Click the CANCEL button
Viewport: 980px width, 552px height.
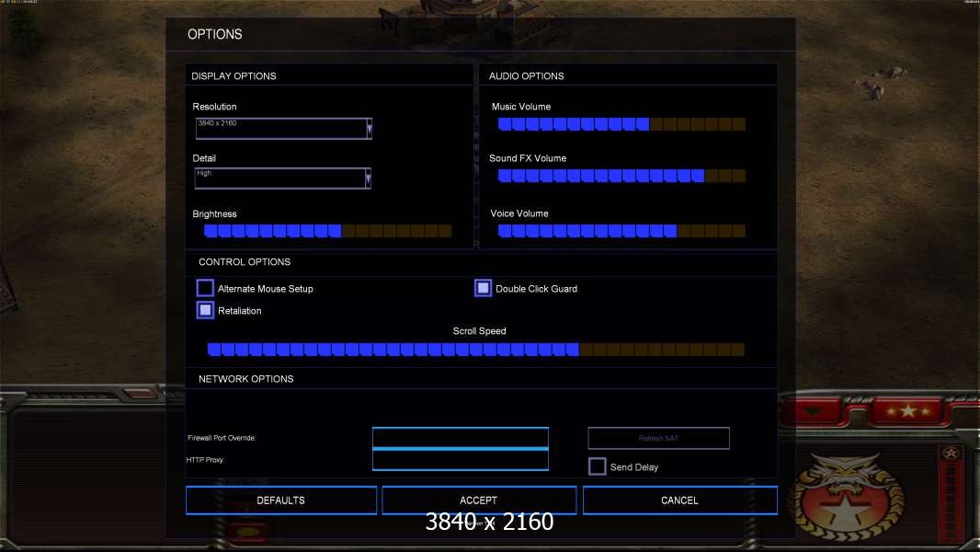pos(680,500)
